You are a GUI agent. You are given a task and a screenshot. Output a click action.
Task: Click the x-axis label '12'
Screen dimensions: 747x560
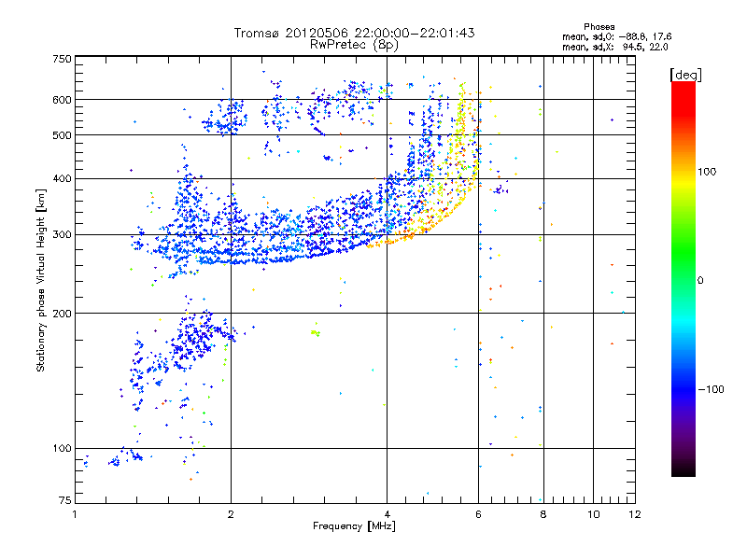(635, 514)
